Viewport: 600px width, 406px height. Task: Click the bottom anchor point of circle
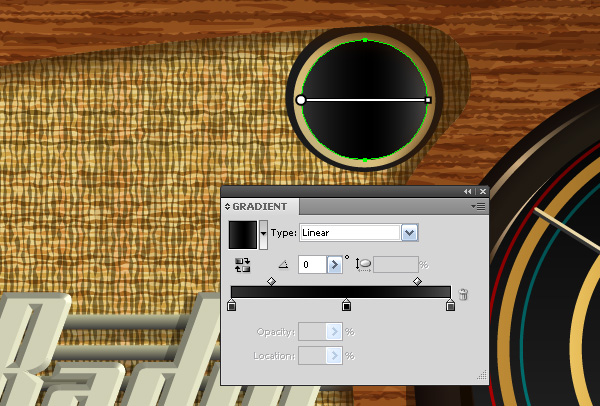point(365,160)
